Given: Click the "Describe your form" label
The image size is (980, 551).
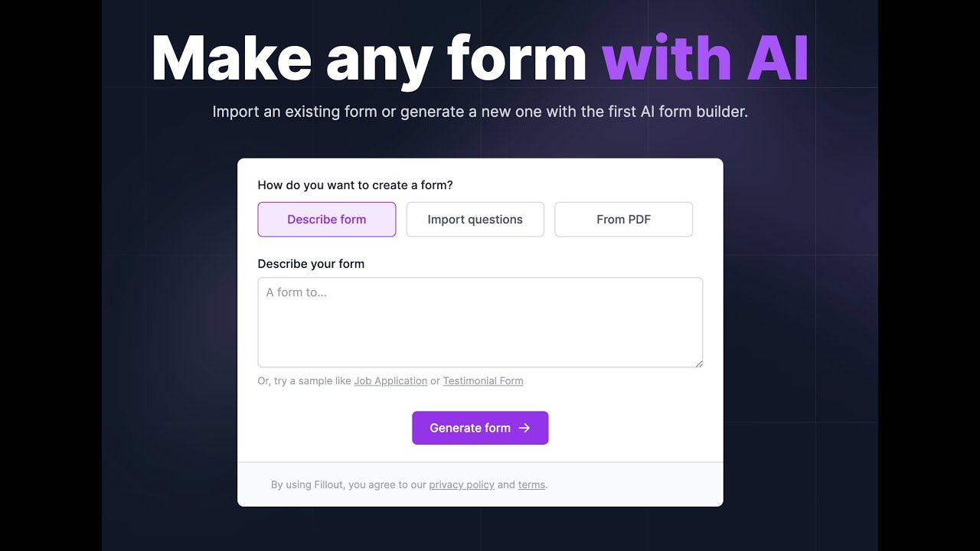Looking at the screenshot, I should pyautogui.click(x=311, y=264).
